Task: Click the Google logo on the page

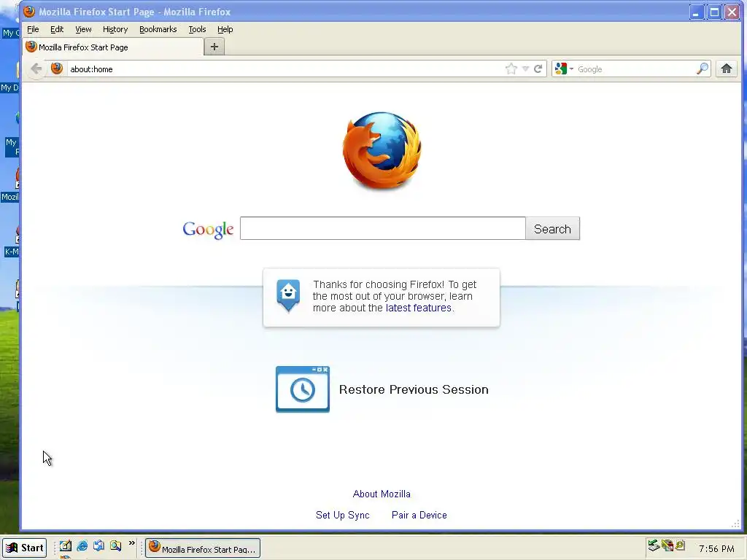Action: tap(208, 230)
